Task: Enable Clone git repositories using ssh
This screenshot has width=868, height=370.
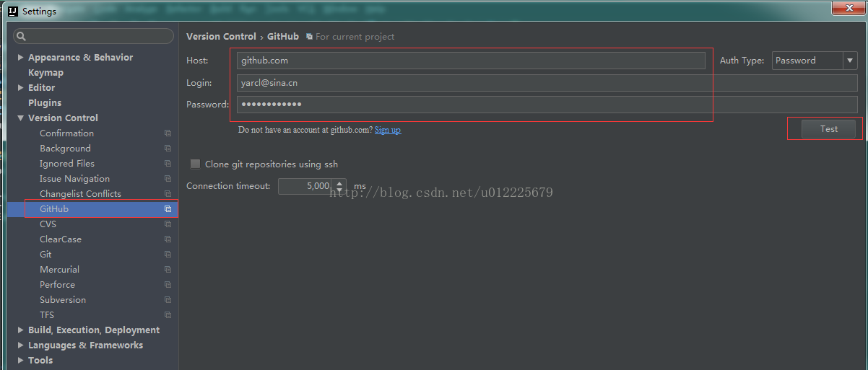Action: [x=195, y=164]
